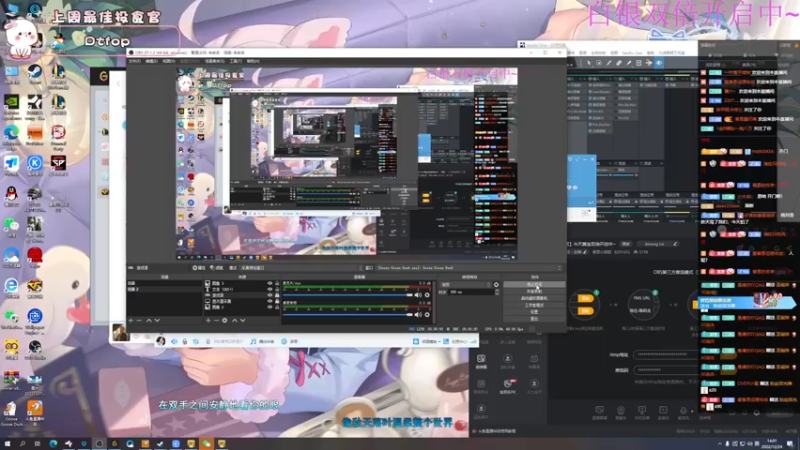Adjust transition duration stepper

[497, 292]
